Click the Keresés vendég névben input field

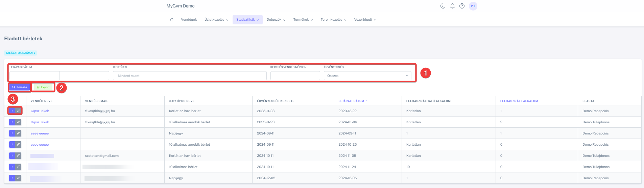tap(295, 76)
